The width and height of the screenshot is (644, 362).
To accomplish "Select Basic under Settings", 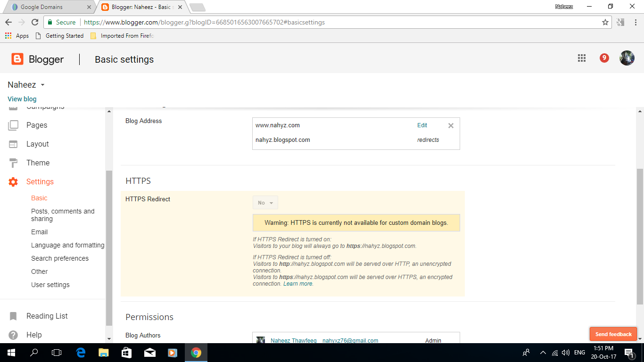I will click(x=39, y=198).
